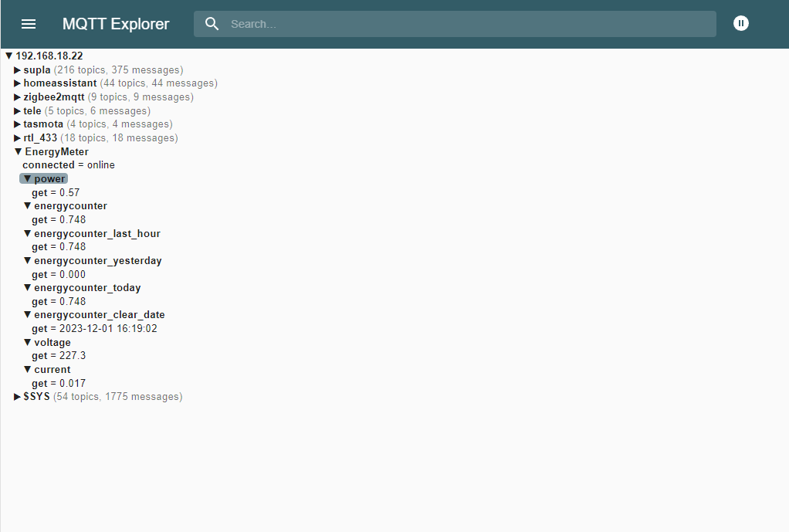Select the homeassistant topic label
Viewport: 789px width, 532px height.
pos(60,83)
